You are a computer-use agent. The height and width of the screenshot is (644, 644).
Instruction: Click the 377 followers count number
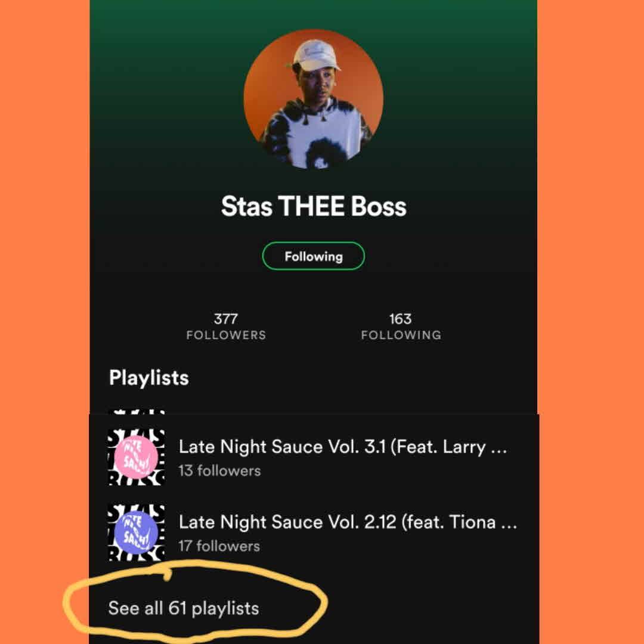coord(226,318)
